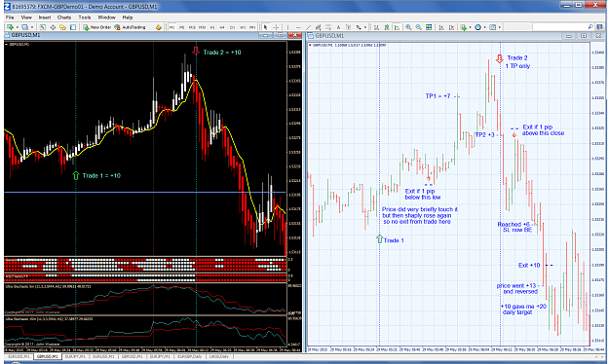Open the Navigator panel icon
The image size is (609, 364).
pos(63,27)
